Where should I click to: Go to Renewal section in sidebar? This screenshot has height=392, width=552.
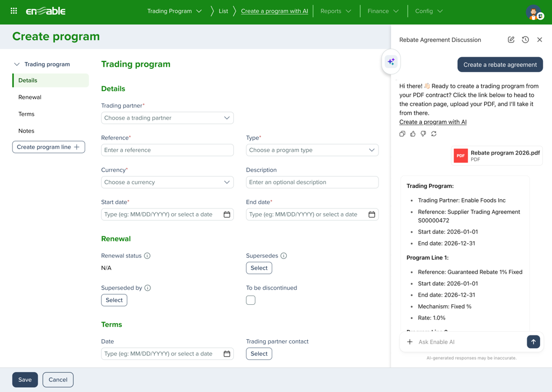30,97
